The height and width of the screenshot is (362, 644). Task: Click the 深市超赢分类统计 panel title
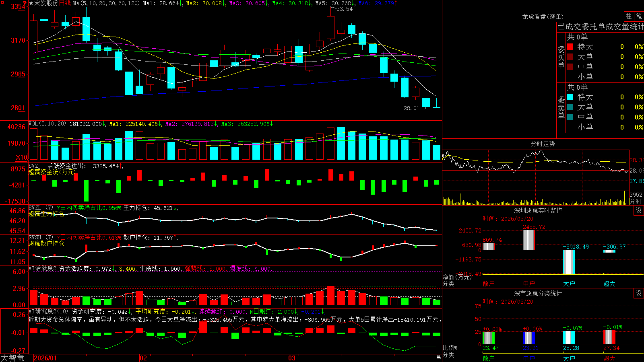538,293
